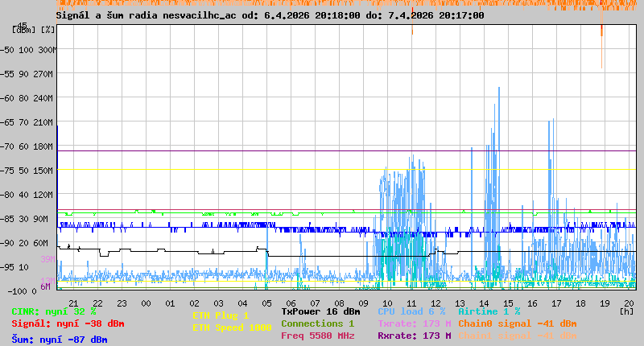Click the 'Rxrate: 173 M' legend label
This screenshot has width=644, height=346.
[x=415, y=336]
